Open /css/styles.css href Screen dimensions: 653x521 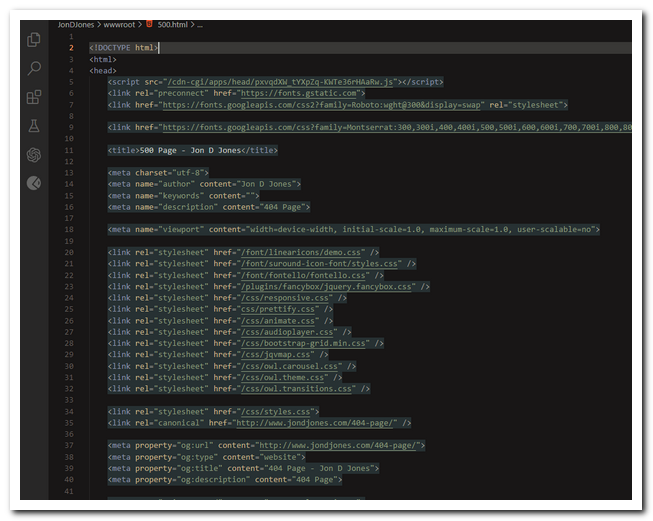click(x=275, y=411)
